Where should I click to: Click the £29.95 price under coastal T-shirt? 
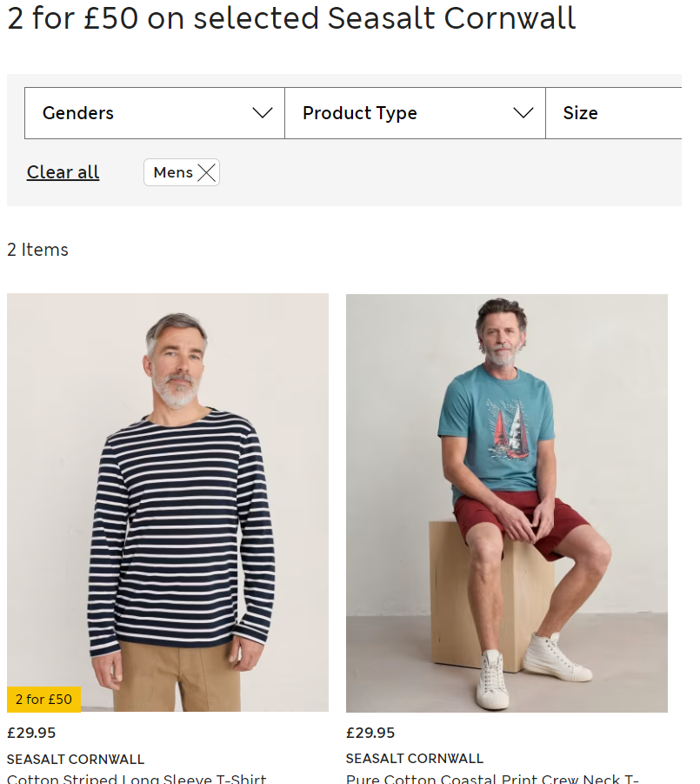tap(370, 733)
